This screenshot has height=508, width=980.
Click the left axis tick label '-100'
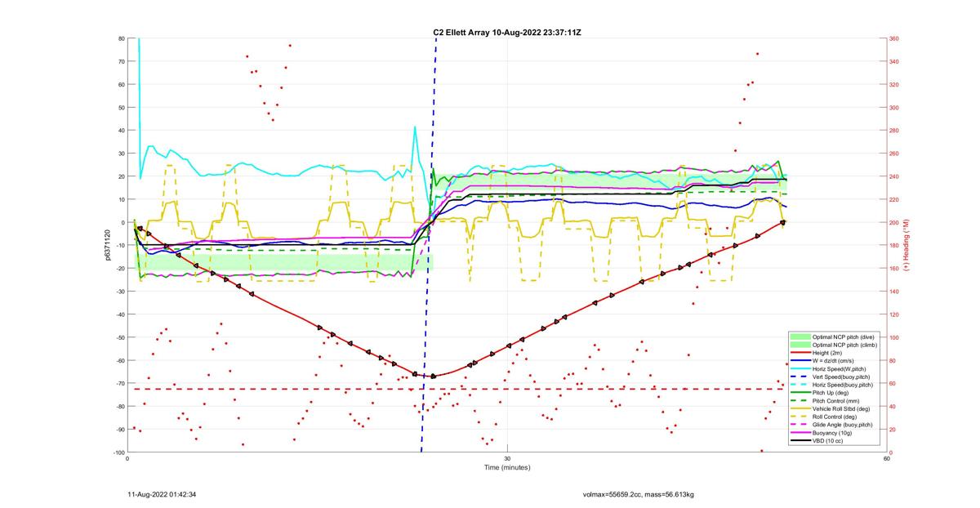(119, 452)
